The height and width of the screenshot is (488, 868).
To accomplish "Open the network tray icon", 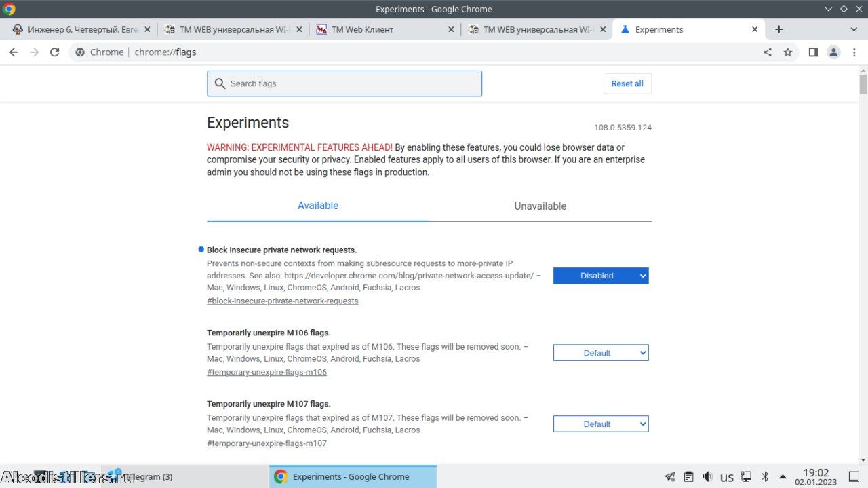I will point(746,476).
